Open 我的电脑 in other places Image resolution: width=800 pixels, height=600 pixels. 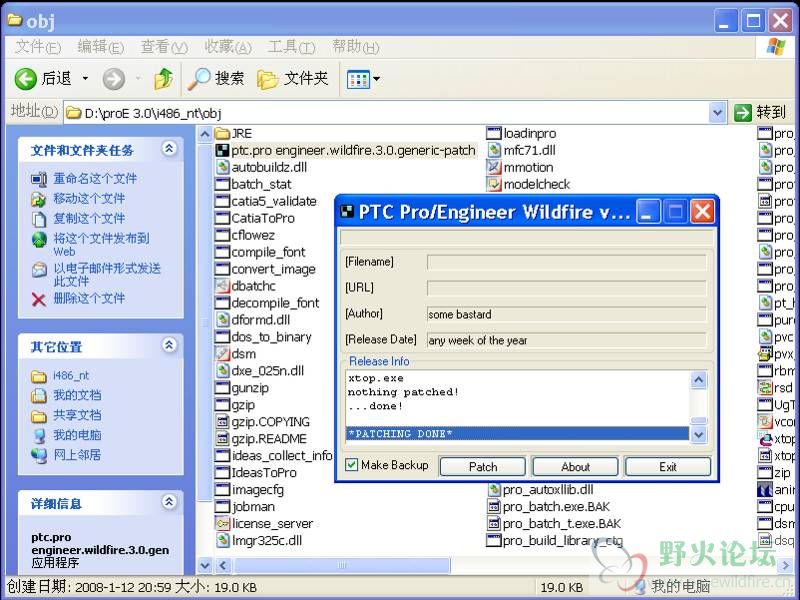pyautogui.click(x=77, y=435)
